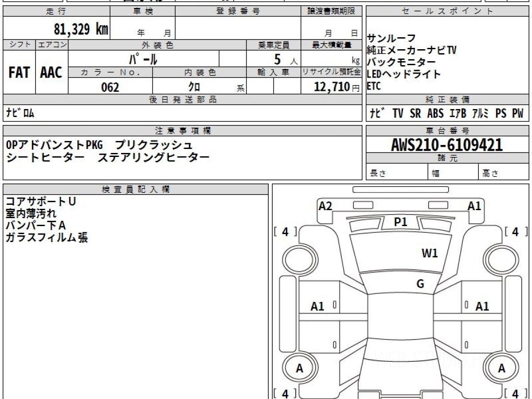Image resolution: width=532 pixels, height=399 pixels.
Task: Select the 後日発送部品 header
Action: pyautogui.click(x=183, y=100)
